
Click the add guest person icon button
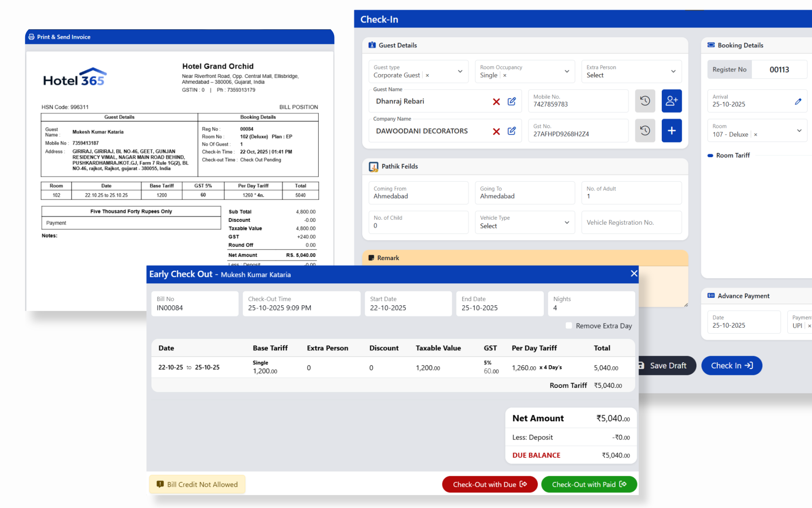point(671,101)
